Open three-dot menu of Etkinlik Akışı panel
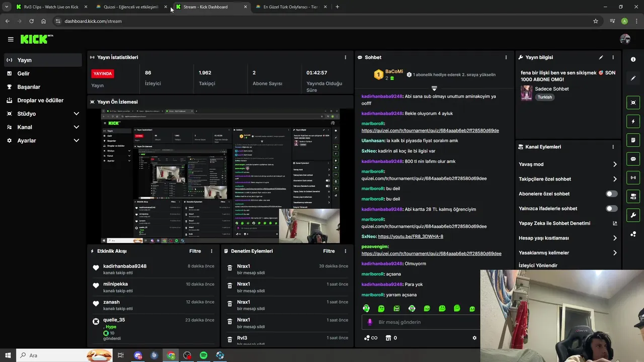 pyautogui.click(x=211, y=251)
